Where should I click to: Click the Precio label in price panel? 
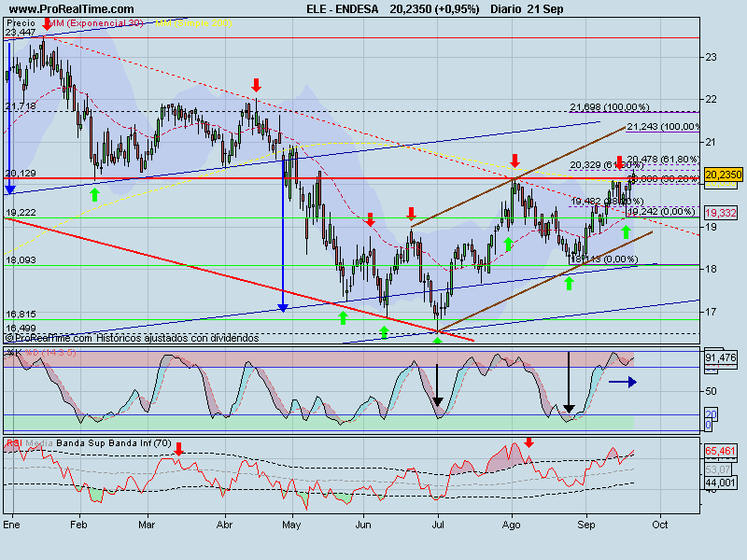click(x=21, y=22)
